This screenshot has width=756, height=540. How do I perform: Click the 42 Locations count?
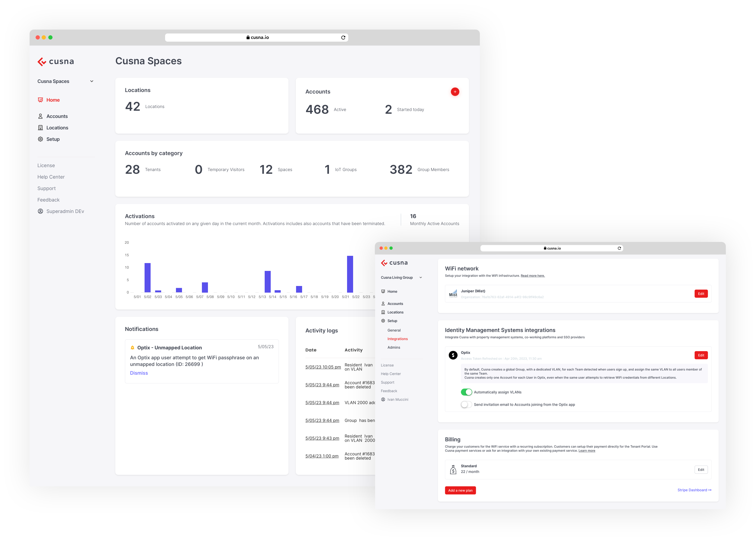tap(132, 106)
